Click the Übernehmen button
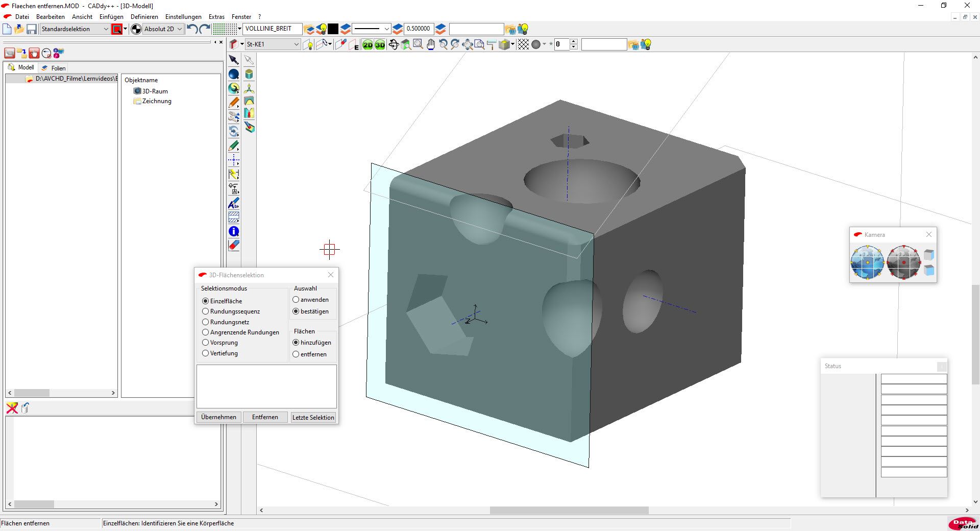 (x=218, y=417)
